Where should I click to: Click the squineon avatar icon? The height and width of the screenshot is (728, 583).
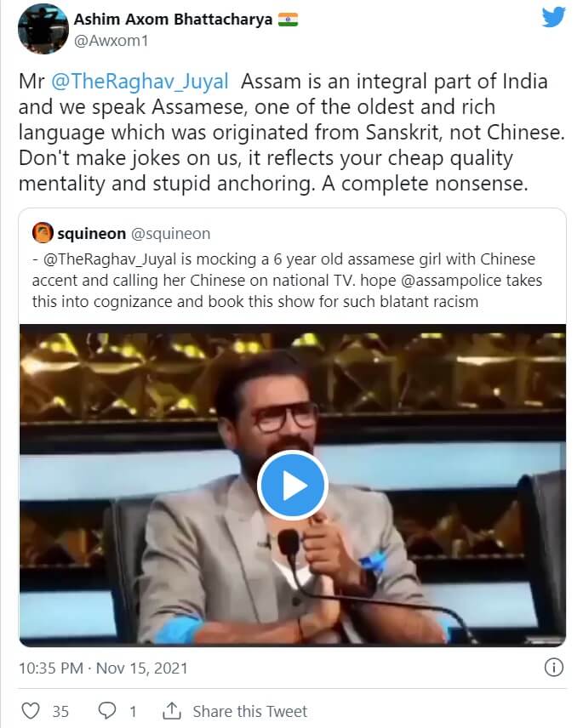tap(43, 233)
